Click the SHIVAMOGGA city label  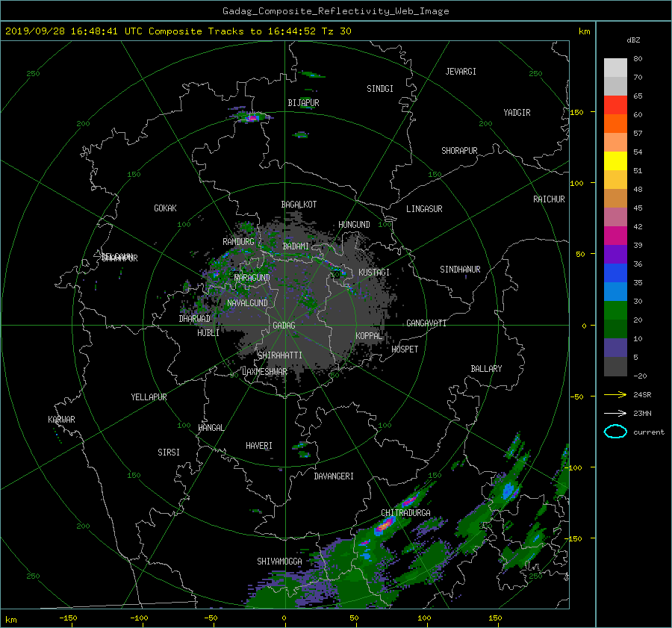279,562
